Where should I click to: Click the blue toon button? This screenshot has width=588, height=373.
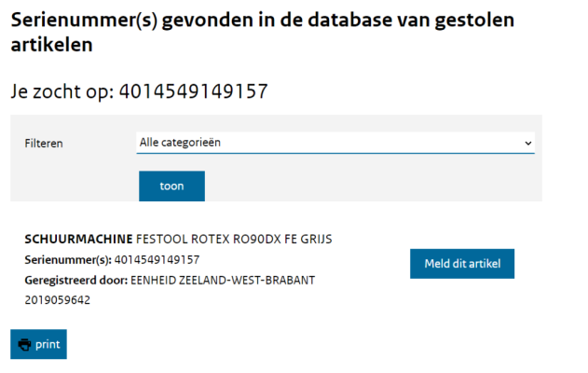(x=171, y=186)
